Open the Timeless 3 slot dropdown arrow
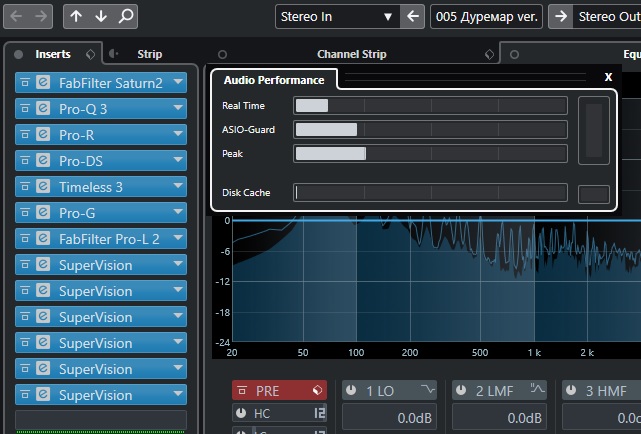The width and height of the screenshot is (641, 434). pyautogui.click(x=178, y=186)
